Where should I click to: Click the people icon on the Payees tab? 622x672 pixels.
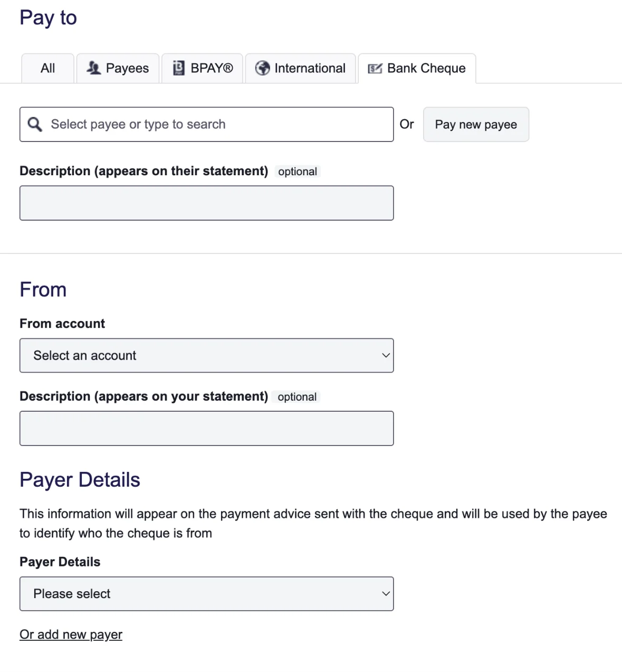coord(94,68)
